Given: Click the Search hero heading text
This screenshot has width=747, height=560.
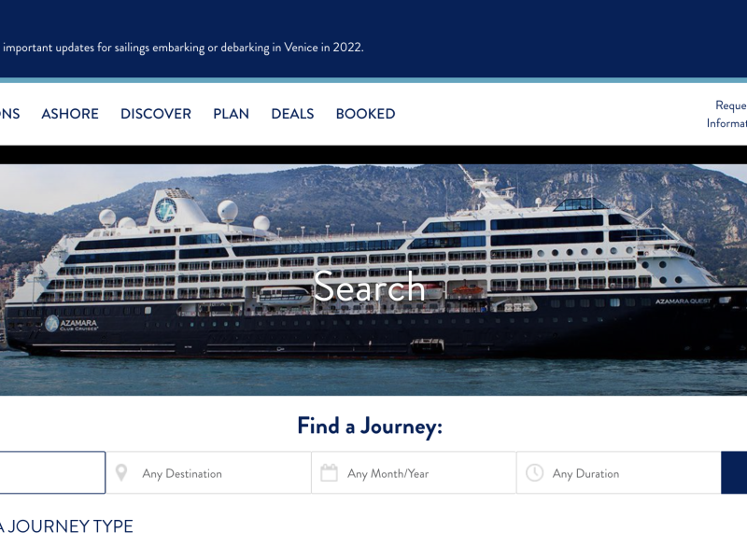Looking at the screenshot, I should pyautogui.click(x=369, y=288).
